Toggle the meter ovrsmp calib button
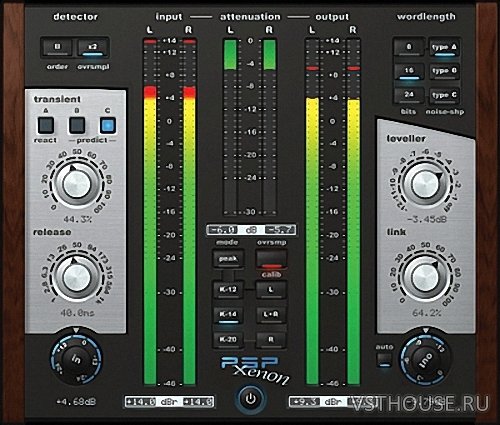 click(x=271, y=260)
